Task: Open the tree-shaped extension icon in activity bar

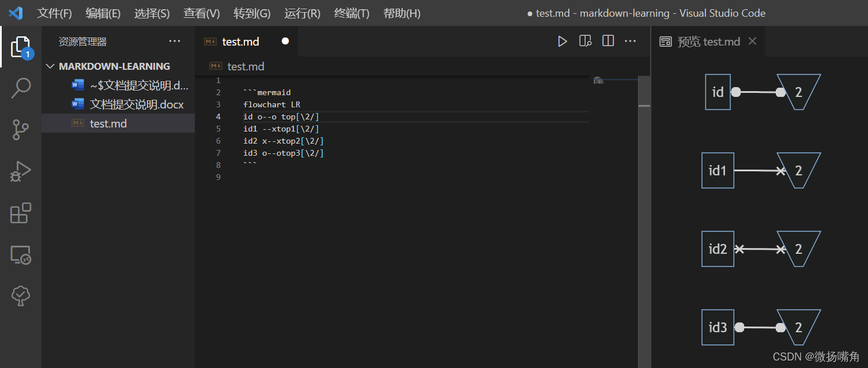Action: click(x=21, y=295)
